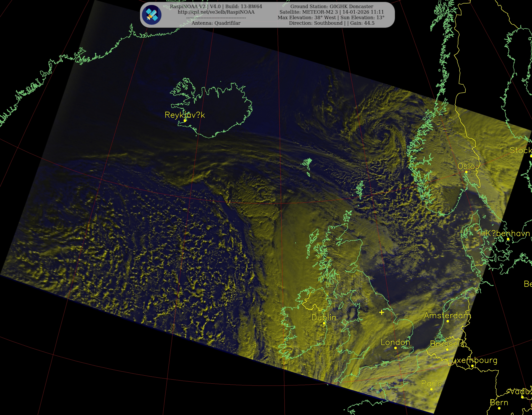Click the Dublin city dot marker
Image resolution: width=532 pixels, height=415 pixels.
[x=324, y=323]
